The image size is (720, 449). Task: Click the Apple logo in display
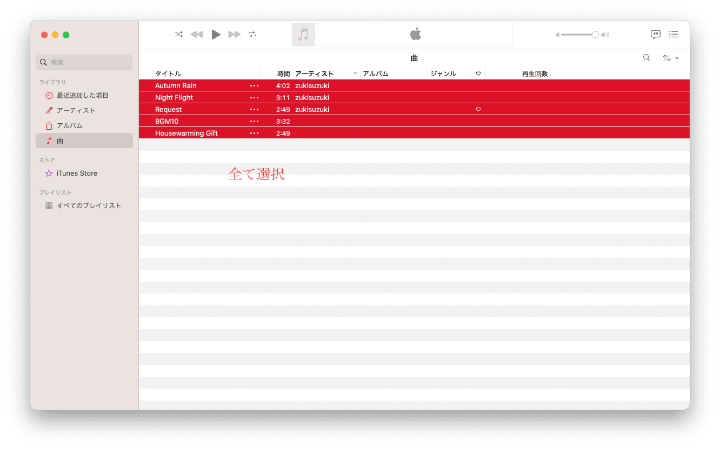pyautogui.click(x=416, y=34)
